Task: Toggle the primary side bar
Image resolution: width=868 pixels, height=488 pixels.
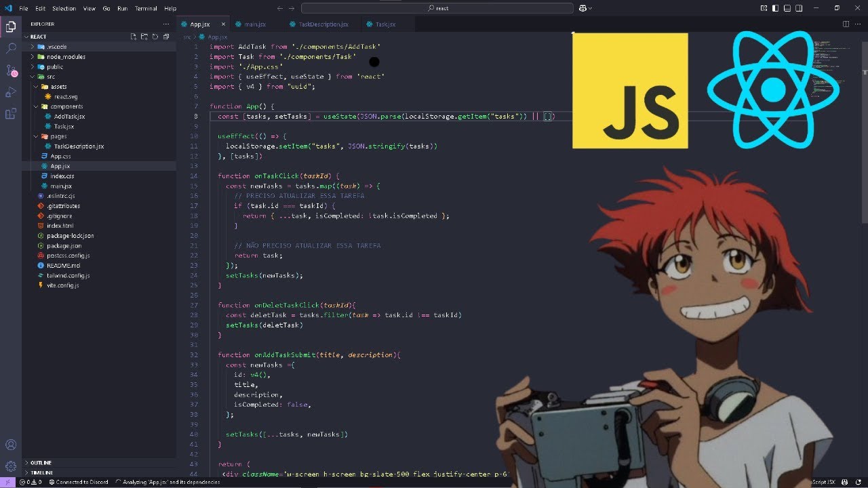Action: pyautogui.click(x=774, y=8)
